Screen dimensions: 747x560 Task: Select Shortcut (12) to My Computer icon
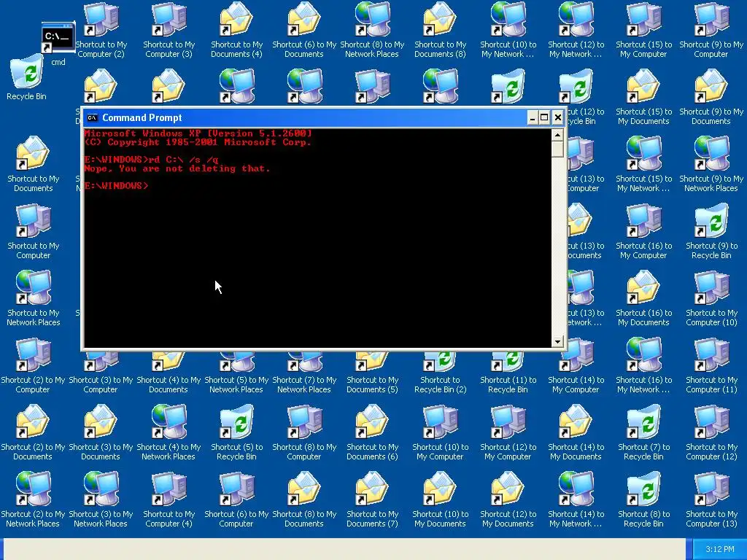[508, 422]
